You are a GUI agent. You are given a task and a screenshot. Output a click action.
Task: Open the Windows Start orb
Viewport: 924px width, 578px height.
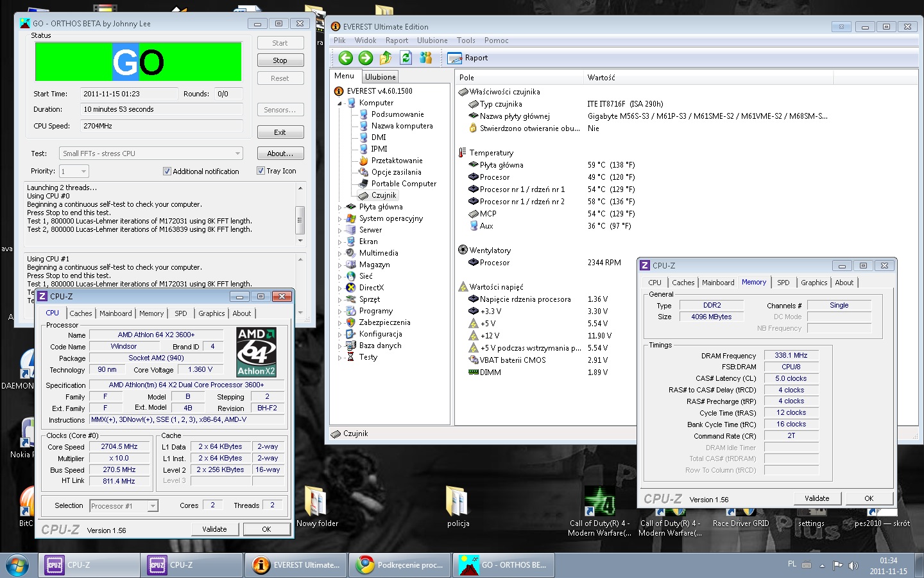point(17,565)
